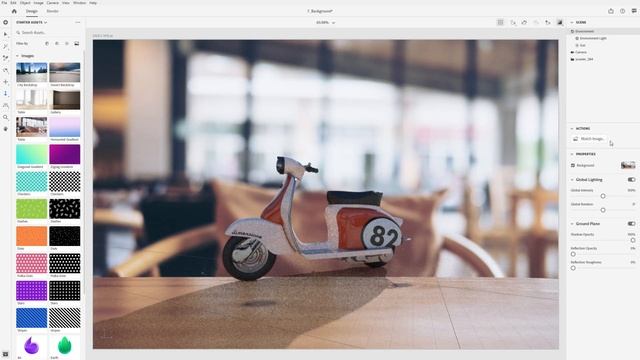Select the Dolly camera tool

tap(5, 93)
